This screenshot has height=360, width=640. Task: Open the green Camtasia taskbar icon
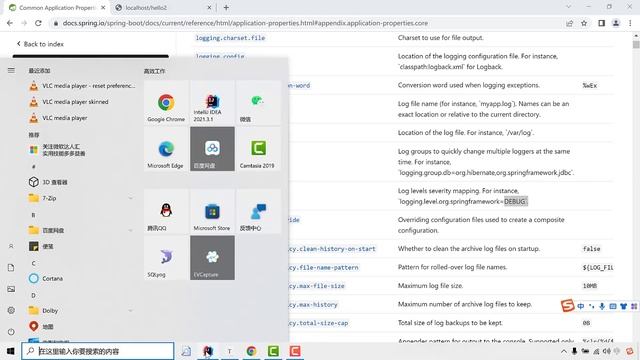pos(273,351)
